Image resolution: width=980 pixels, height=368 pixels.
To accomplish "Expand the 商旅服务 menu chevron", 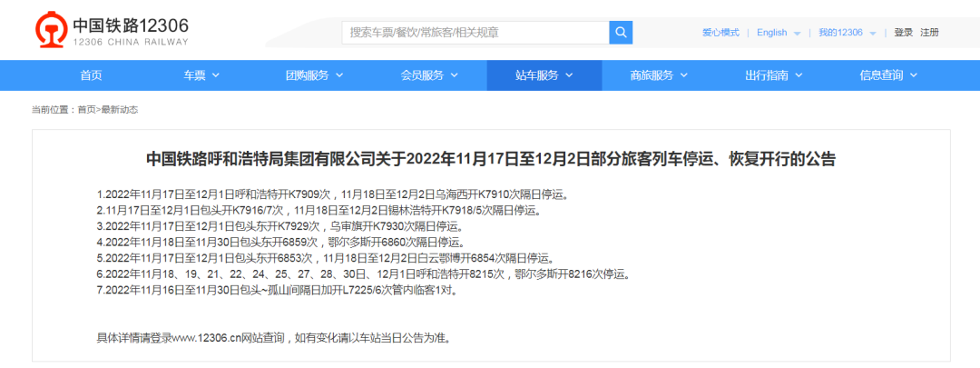I will pos(684,75).
